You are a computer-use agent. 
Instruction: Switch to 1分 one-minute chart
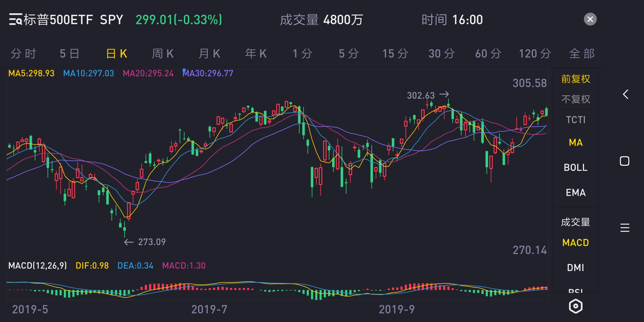click(302, 54)
